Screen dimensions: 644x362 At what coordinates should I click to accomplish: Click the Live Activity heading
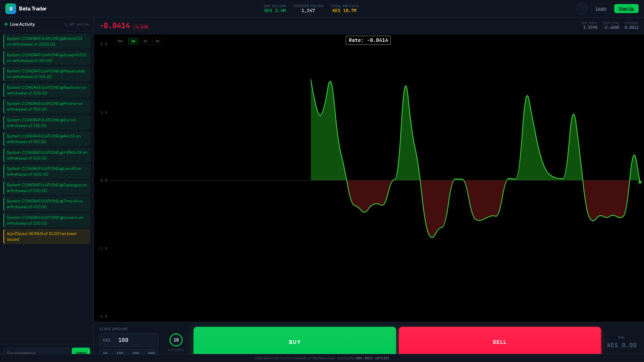point(22,24)
